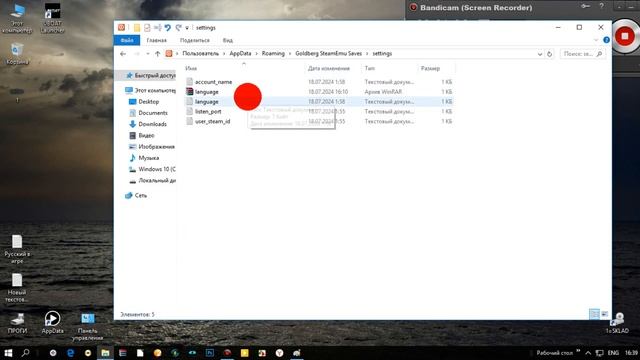This screenshot has width=640, height=360.
Task: Click Пользователь in the address path
Action: coord(200,53)
